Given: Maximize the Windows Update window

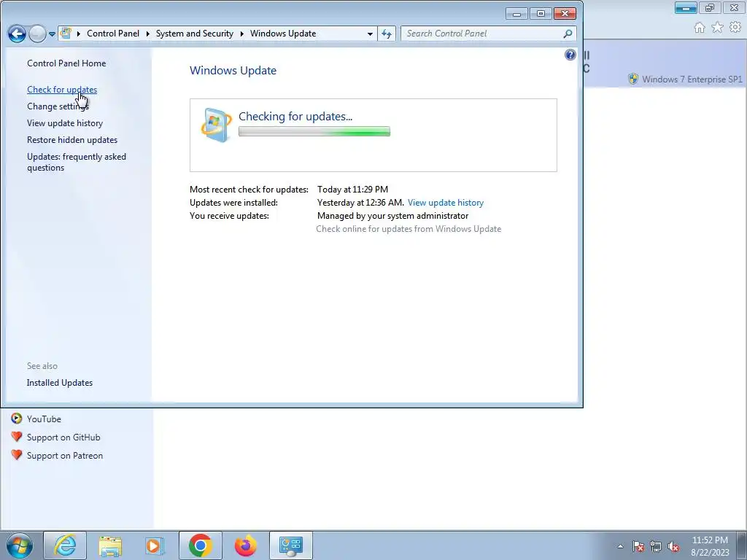Looking at the screenshot, I should click(x=541, y=14).
